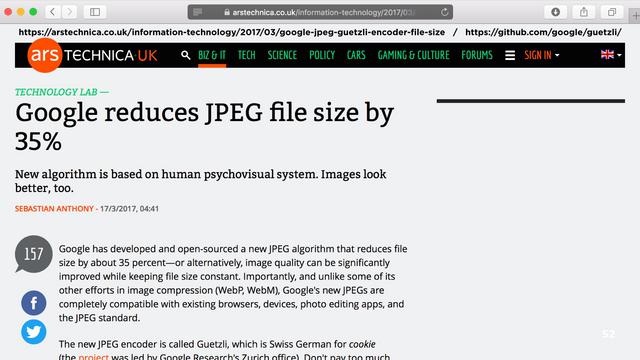
Task: Open the Policy section
Action: [322, 55]
